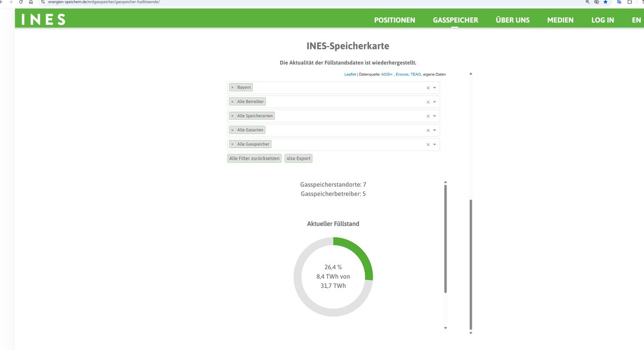This screenshot has width=644, height=350.
Task: Click the crossed-out eye icon in address bar
Action: click(596, 2)
